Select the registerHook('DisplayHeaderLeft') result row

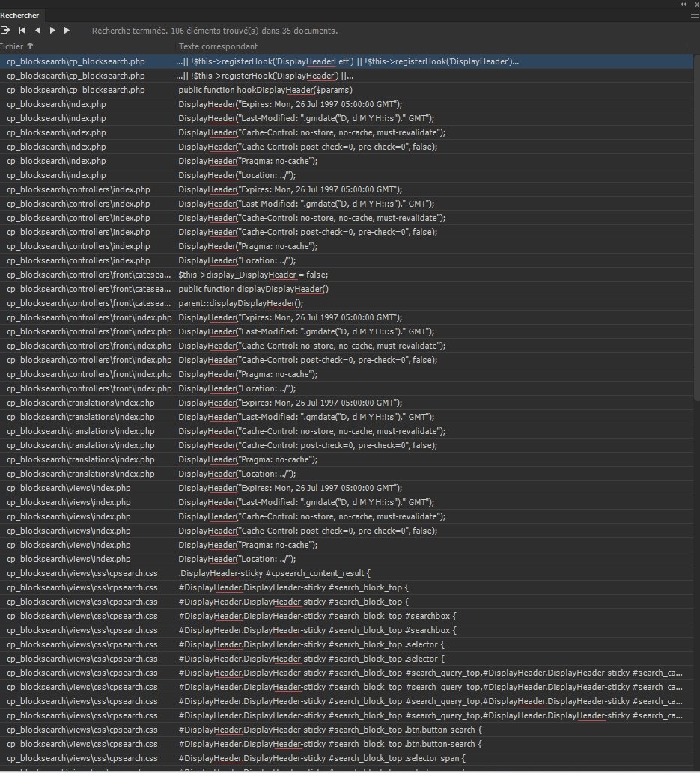click(347, 61)
